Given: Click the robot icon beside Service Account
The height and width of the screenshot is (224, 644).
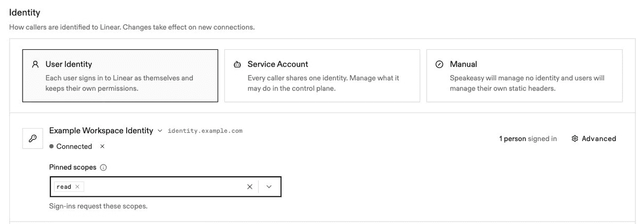Looking at the screenshot, I should [238, 64].
